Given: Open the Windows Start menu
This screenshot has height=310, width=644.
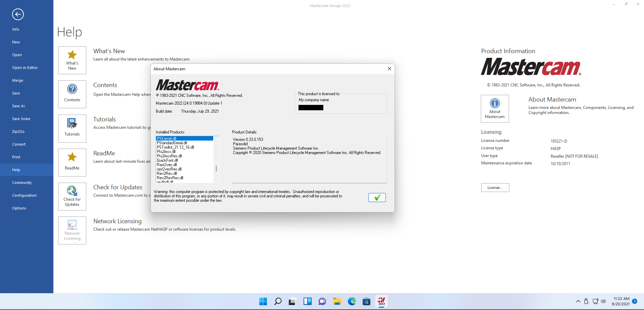Looking at the screenshot, I should pyautogui.click(x=263, y=301).
